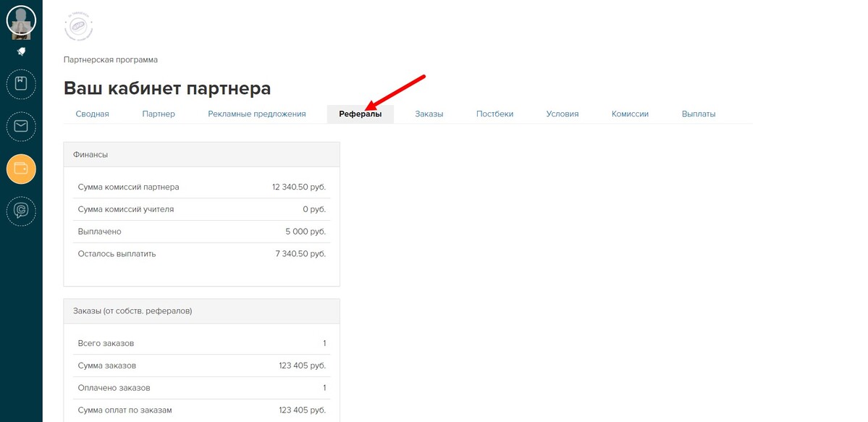
Task: Click the Ваш кабинет партнера heading
Action: [x=167, y=88]
